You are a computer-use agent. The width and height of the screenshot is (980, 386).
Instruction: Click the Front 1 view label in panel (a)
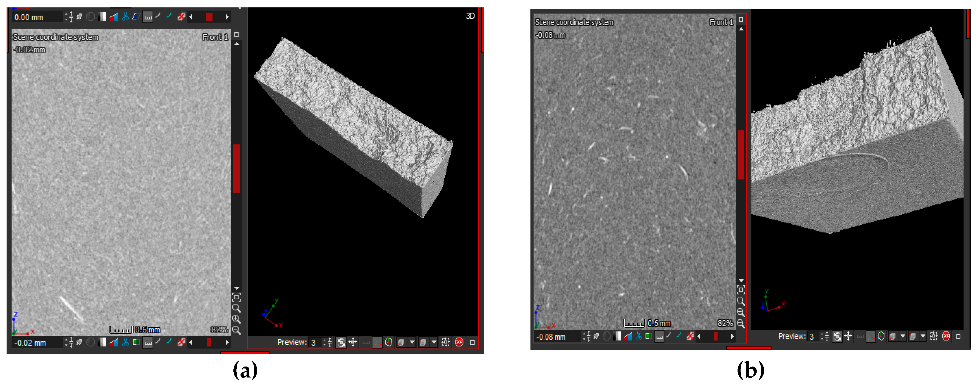click(x=215, y=37)
